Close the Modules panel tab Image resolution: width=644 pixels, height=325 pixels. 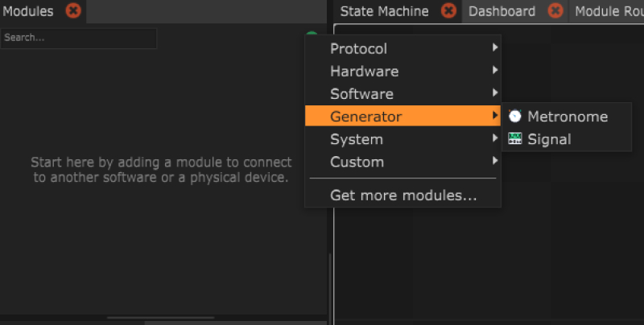72,11
